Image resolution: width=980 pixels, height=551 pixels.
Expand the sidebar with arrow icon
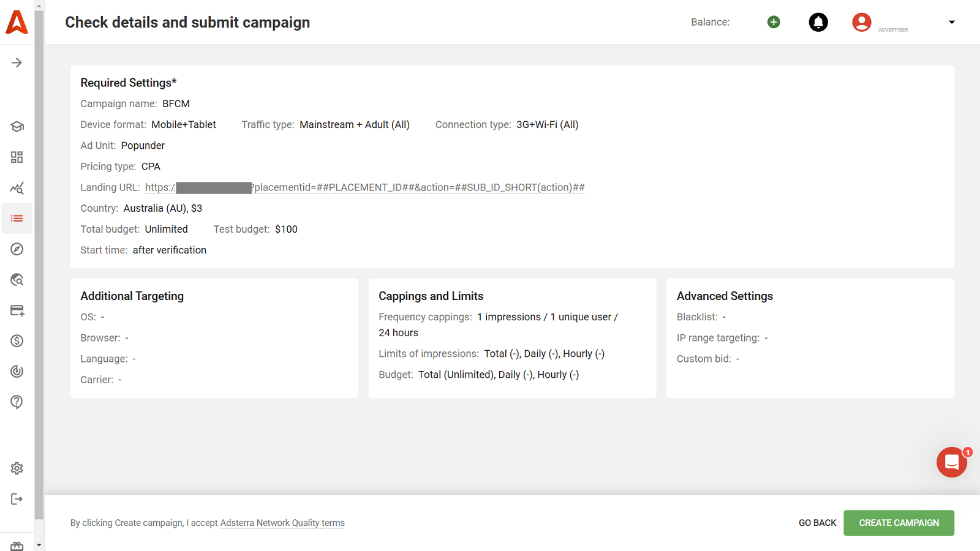(17, 63)
